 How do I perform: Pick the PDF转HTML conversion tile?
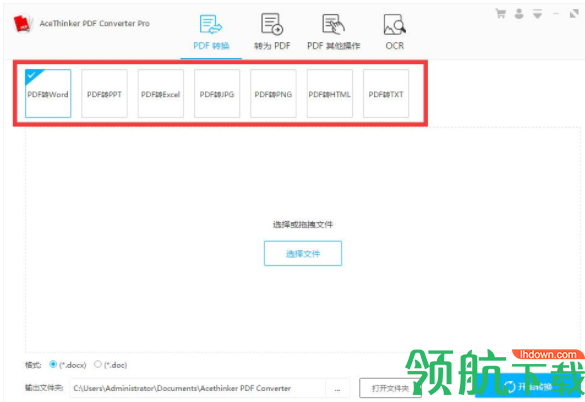[x=329, y=94]
